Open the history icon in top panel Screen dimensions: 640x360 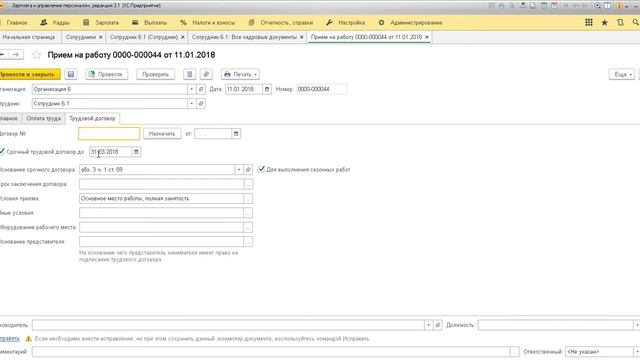coord(620,22)
